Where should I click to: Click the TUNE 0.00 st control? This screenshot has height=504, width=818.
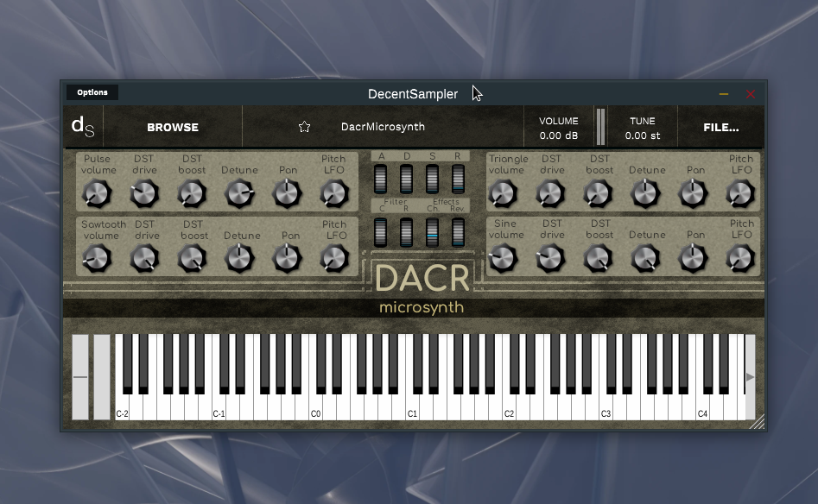[643, 128]
